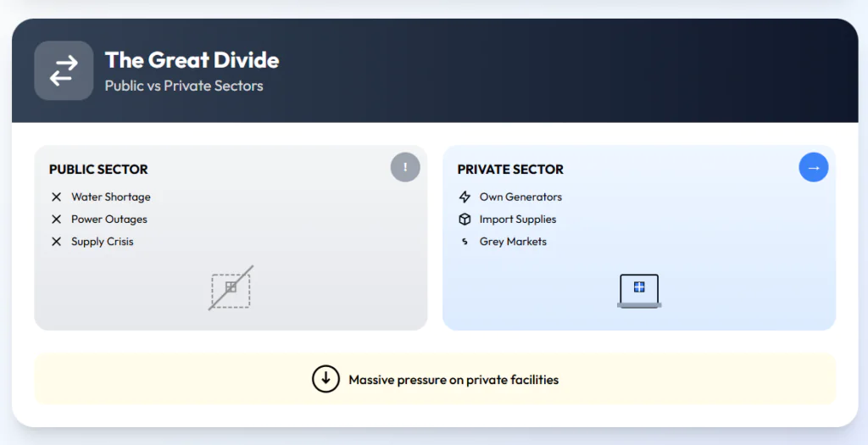Click 'Massive pressure on private facilities' text
868x445 pixels.
click(x=453, y=380)
